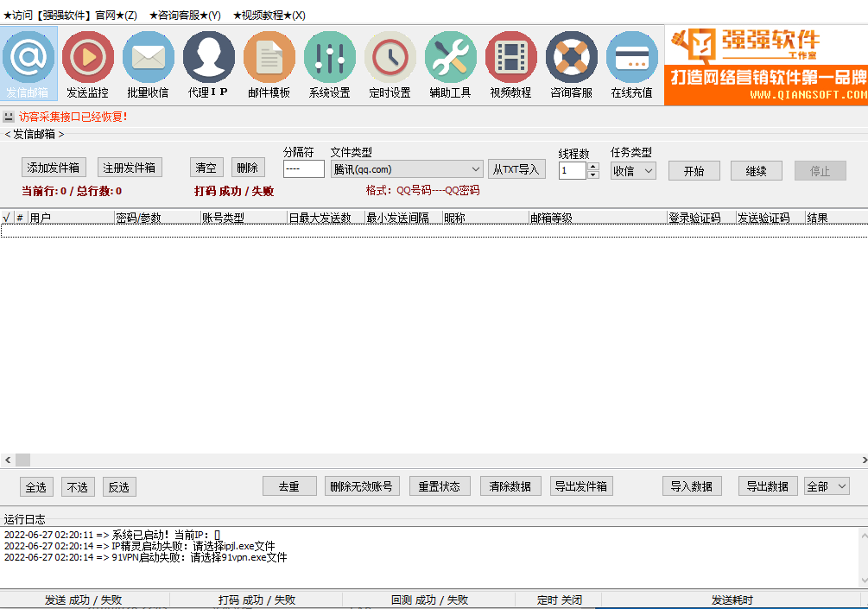Open the 在线充值 online recharge icon
Viewport: 868px width, 609px height.
pos(631,64)
